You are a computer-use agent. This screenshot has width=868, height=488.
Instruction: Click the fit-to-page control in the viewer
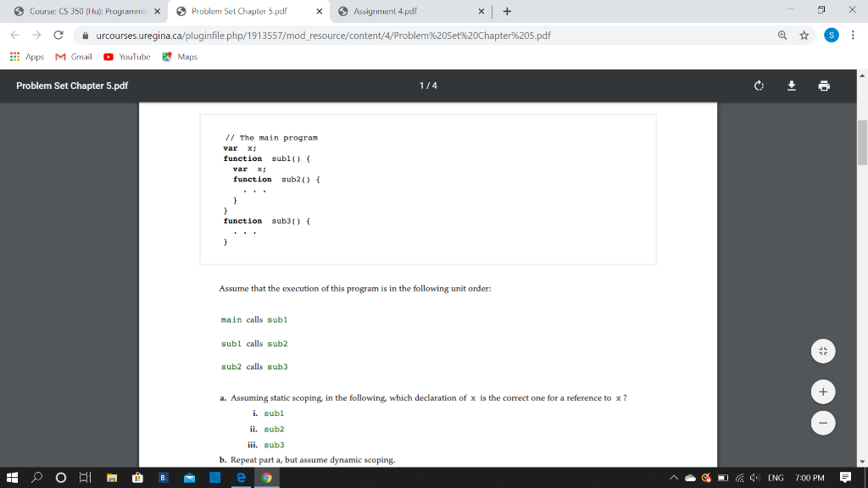point(822,350)
